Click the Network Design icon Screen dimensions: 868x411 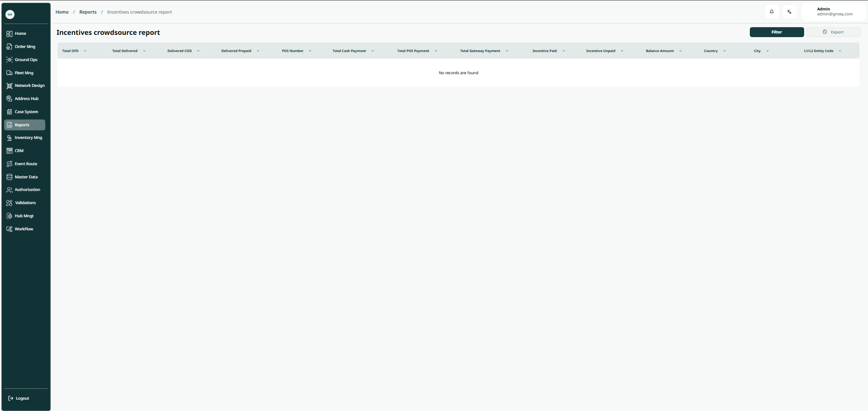(x=10, y=86)
